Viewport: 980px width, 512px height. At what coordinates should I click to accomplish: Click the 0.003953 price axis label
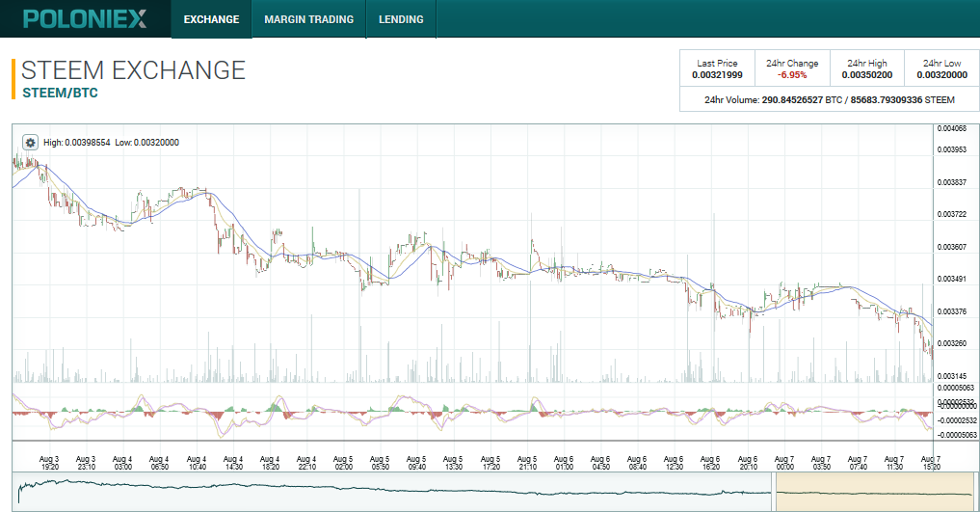pyautogui.click(x=951, y=150)
